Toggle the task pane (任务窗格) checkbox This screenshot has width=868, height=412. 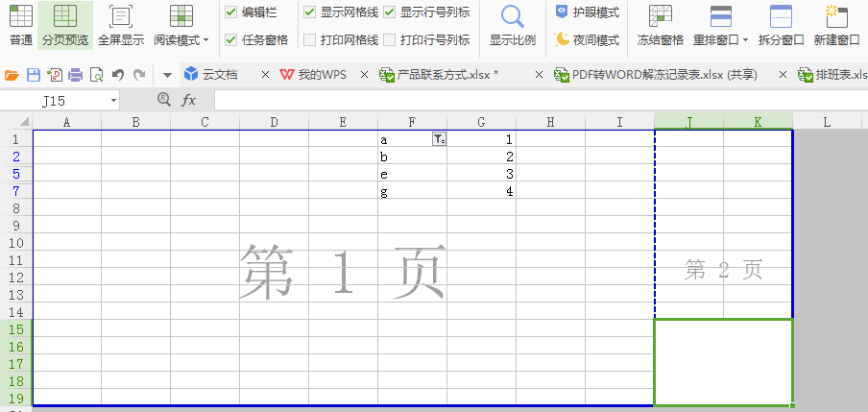point(230,40)
